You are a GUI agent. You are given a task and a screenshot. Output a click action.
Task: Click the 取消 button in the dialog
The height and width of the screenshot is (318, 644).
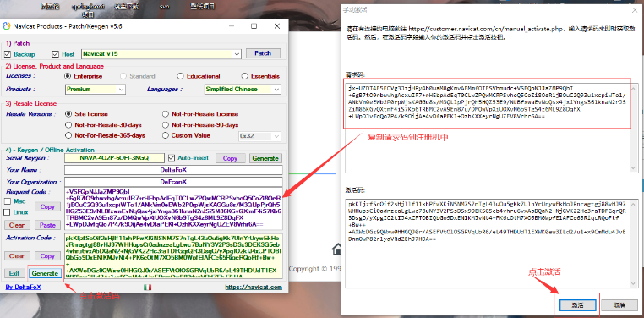619,305
